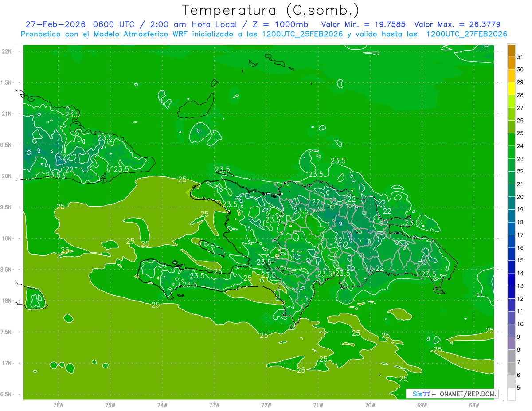532x411 pixels.
Task: Click the gray colorbar swatch between 6 and 7
Action: [x=511, y=368]
